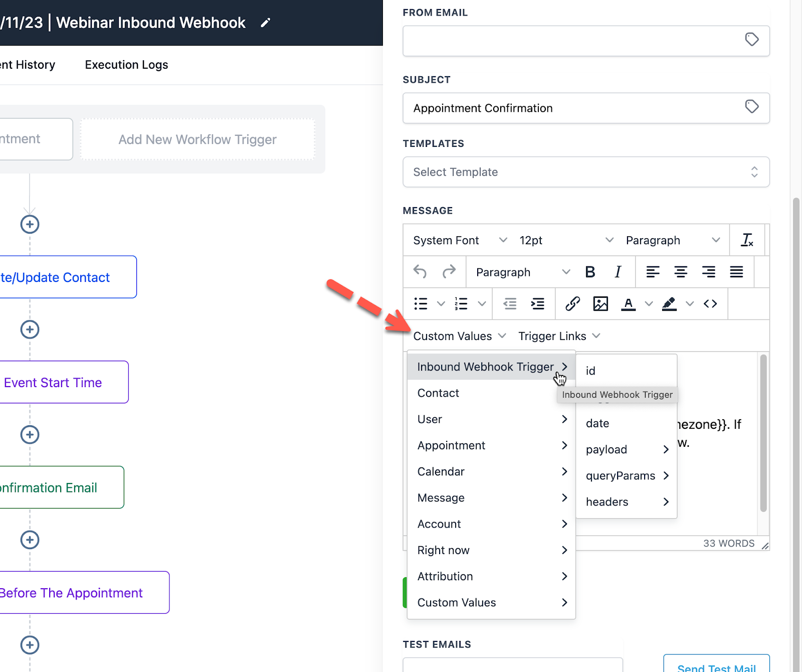Open Select Template dropdown
This screenshot has height=672, width=802.
pyautogui.click(x=586, y=172)
